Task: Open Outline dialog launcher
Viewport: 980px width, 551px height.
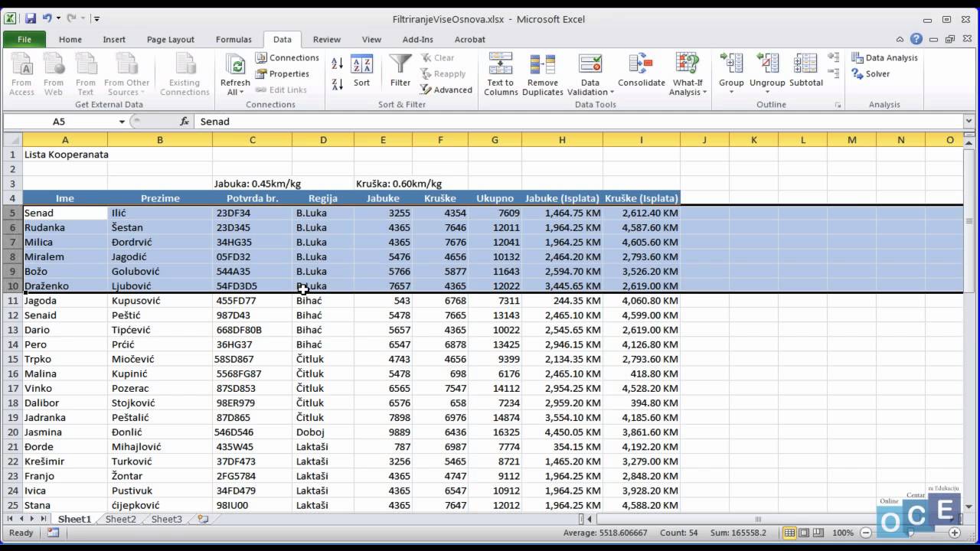Action: click(x=838, y=105)
